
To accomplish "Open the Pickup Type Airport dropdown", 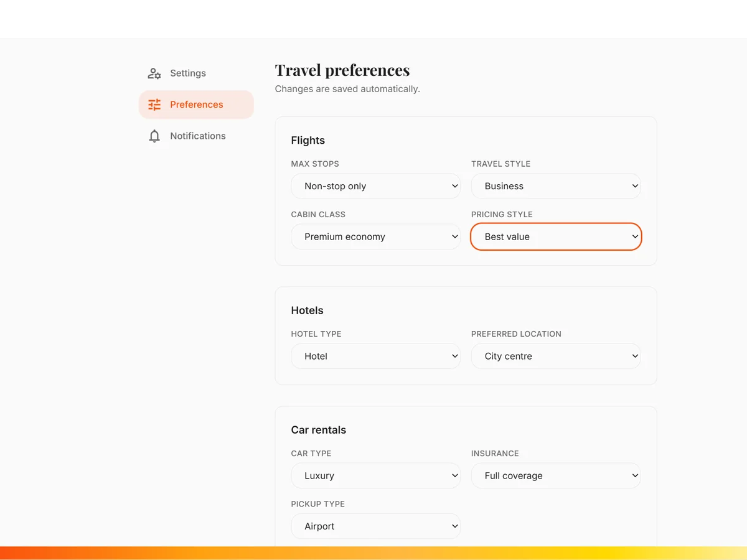I will click(x=376, y=526).
